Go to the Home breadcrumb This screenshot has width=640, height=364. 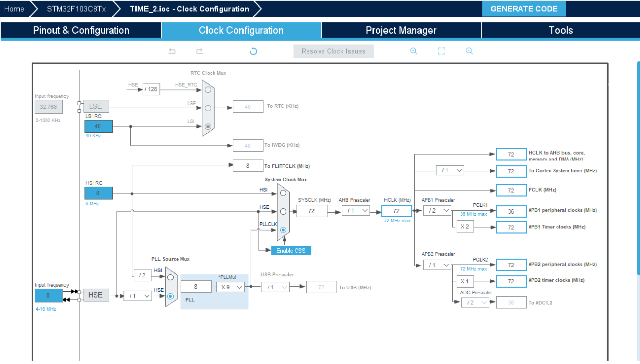14,9
